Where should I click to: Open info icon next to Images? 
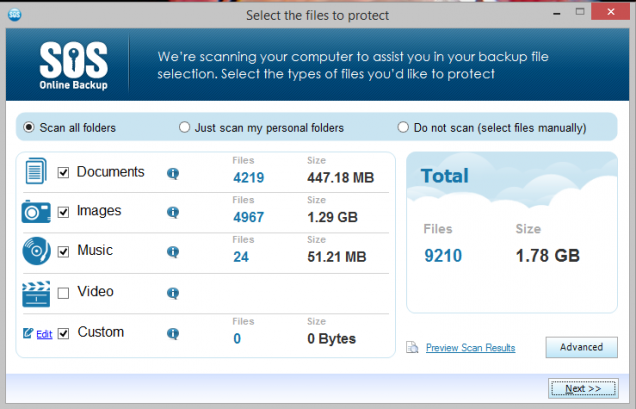[x=172, y=212]
